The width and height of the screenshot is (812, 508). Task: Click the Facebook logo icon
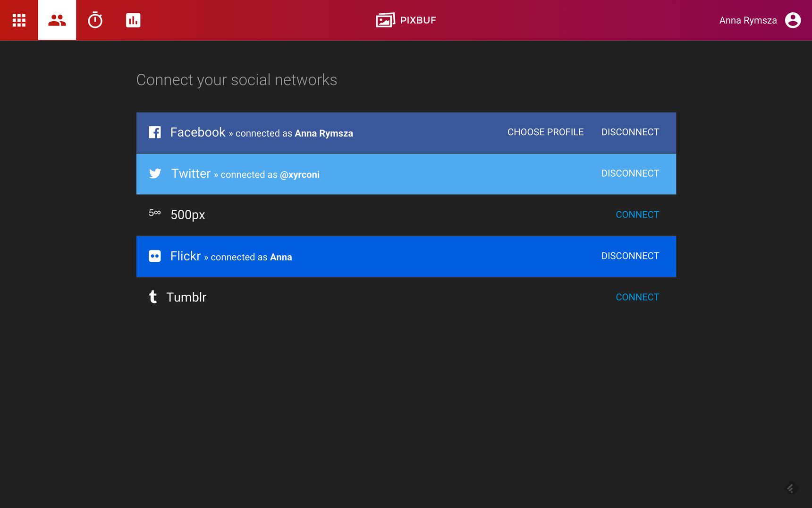pos(155,132)
